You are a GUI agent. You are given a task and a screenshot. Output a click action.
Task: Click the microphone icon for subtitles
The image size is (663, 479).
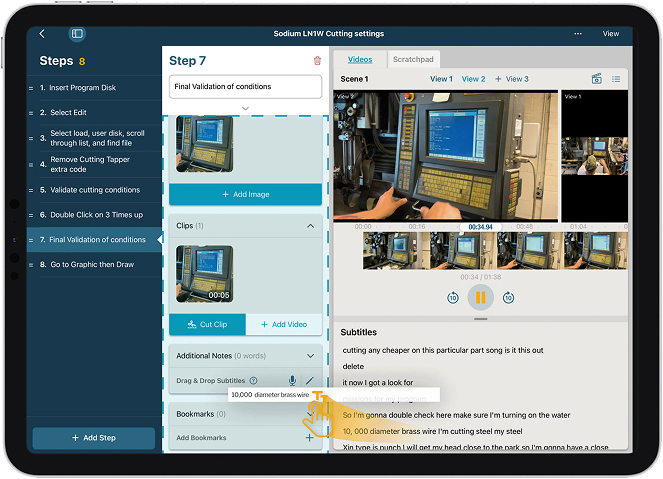point(292,381)
